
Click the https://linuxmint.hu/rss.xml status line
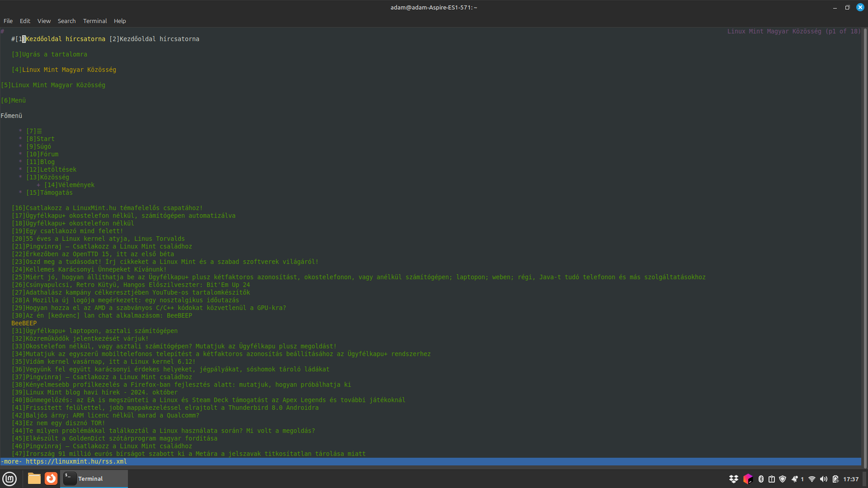pyautogui.click(x=76, y=461)
